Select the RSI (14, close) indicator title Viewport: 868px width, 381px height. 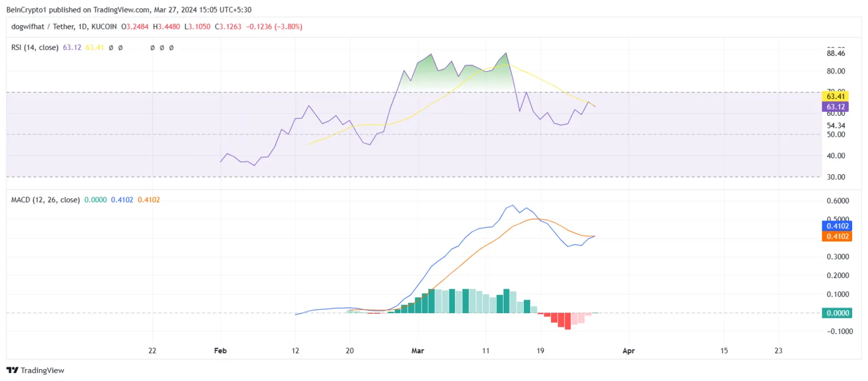click(x=35, y=47)
